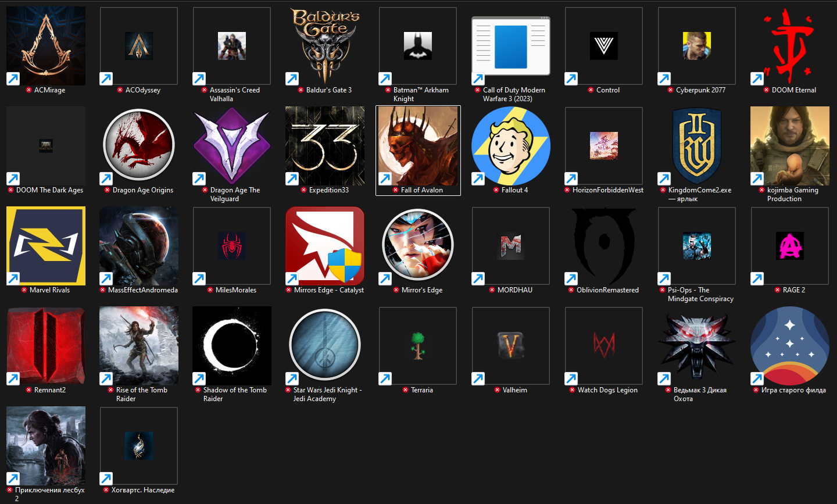
Task: Select the kojimba Gaming Production icon
Action: (790, 146)
